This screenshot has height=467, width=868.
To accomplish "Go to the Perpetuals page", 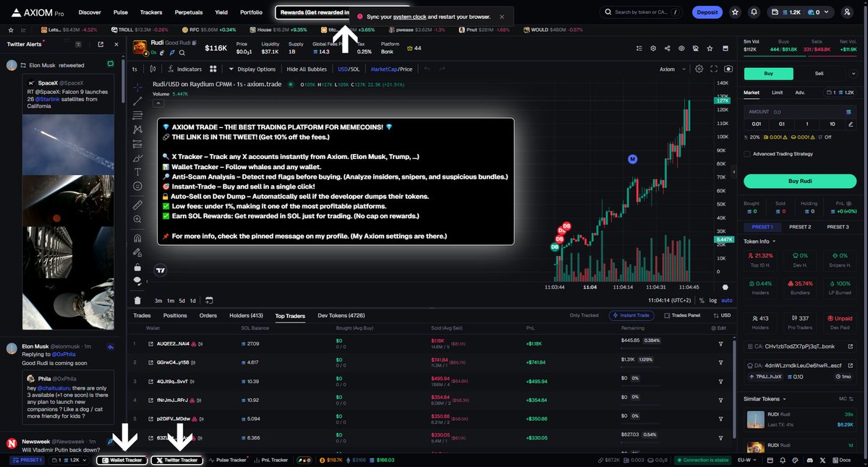I will tap(188, 12).
